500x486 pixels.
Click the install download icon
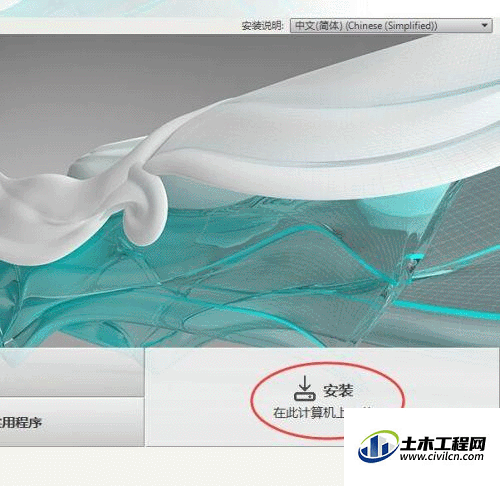tap(304, 389)
